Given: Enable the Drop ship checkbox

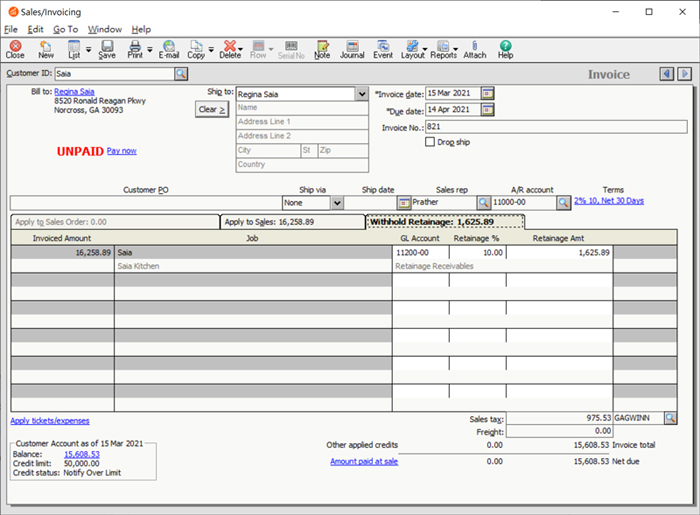Looking at the screenshot, I should pyautogui.click(x=430, y=142).
